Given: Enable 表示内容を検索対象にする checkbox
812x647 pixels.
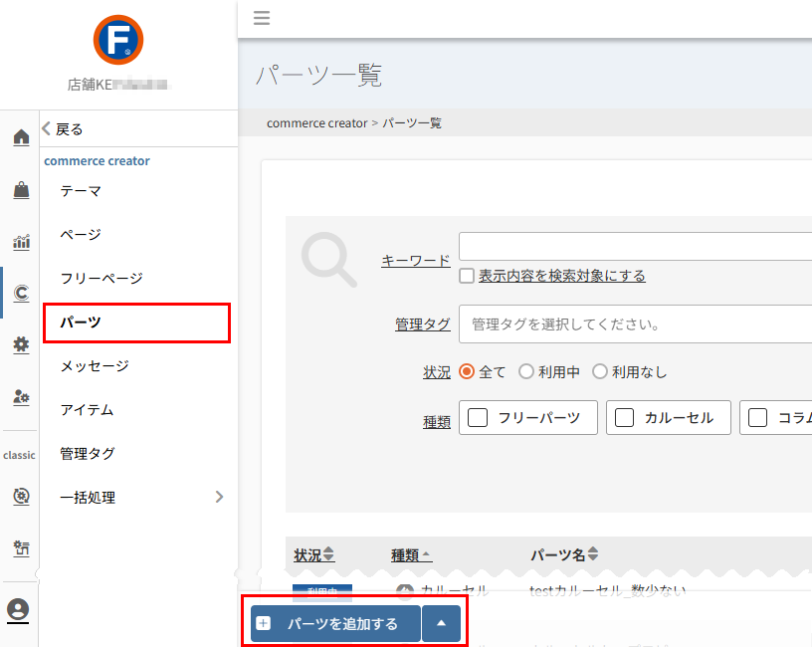Looking at the screenshot, I should [466, 276].
